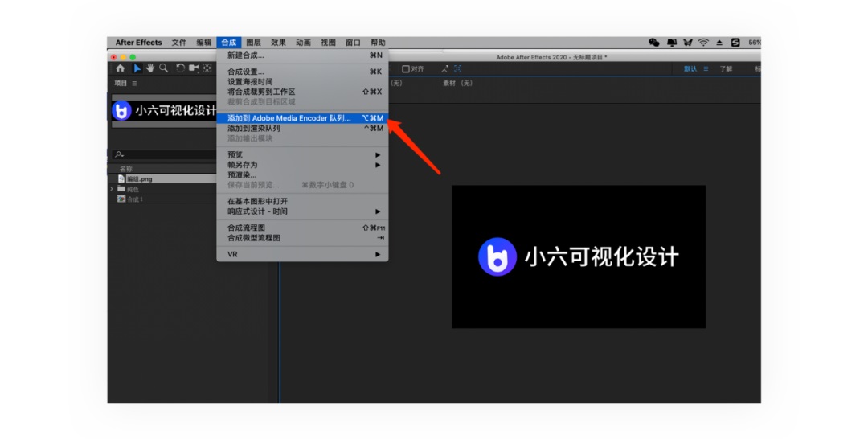
Task: Switch to the 默认 workspace
Action: 690,68
